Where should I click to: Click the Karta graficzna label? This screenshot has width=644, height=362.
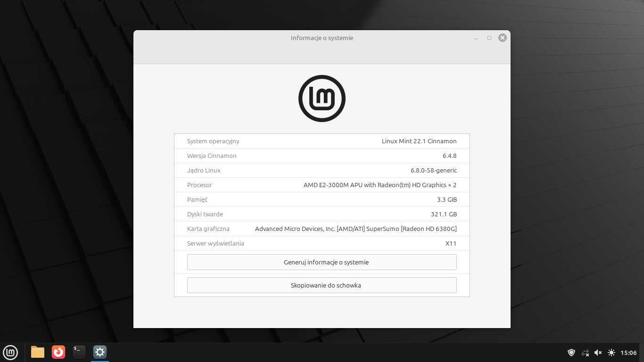[x=208, y=229]
